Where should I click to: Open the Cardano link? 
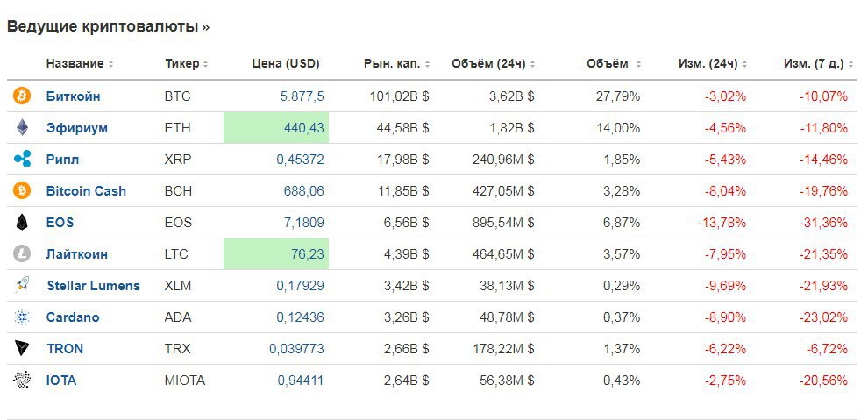73,317
